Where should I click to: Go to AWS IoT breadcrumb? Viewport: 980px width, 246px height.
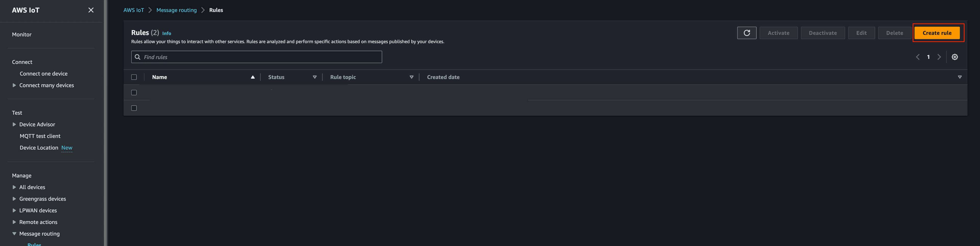(x=133, y=10)
